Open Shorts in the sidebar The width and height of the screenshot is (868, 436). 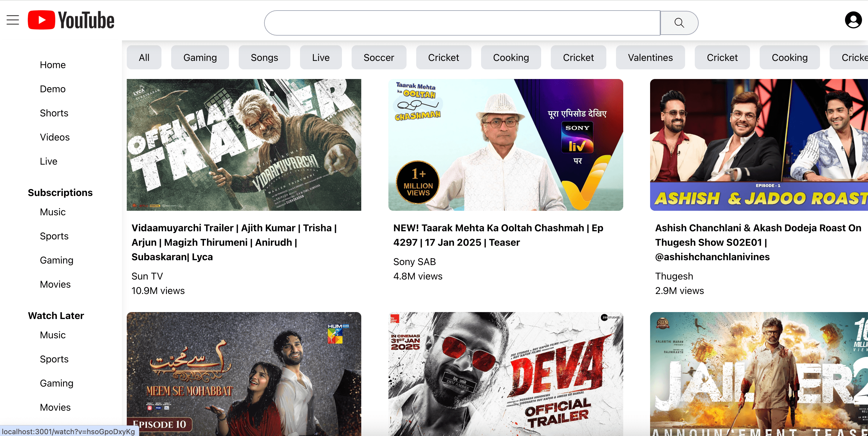point(54,113)
